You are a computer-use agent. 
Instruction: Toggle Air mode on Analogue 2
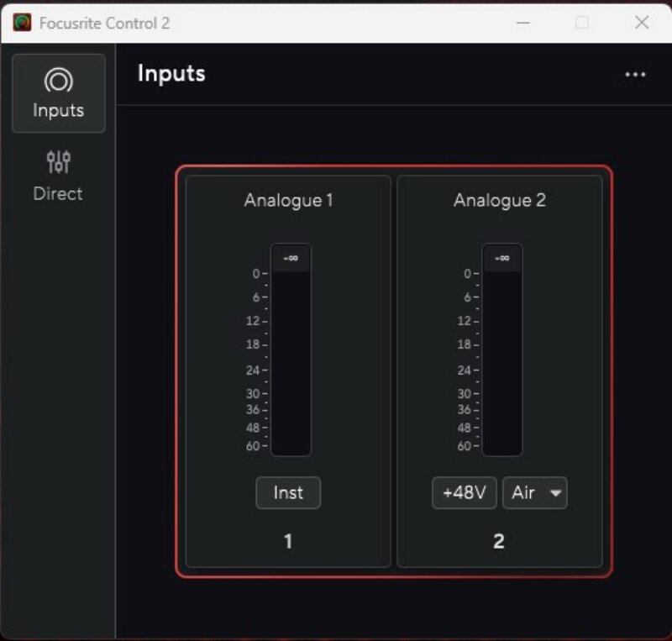(x=523, y=492)
